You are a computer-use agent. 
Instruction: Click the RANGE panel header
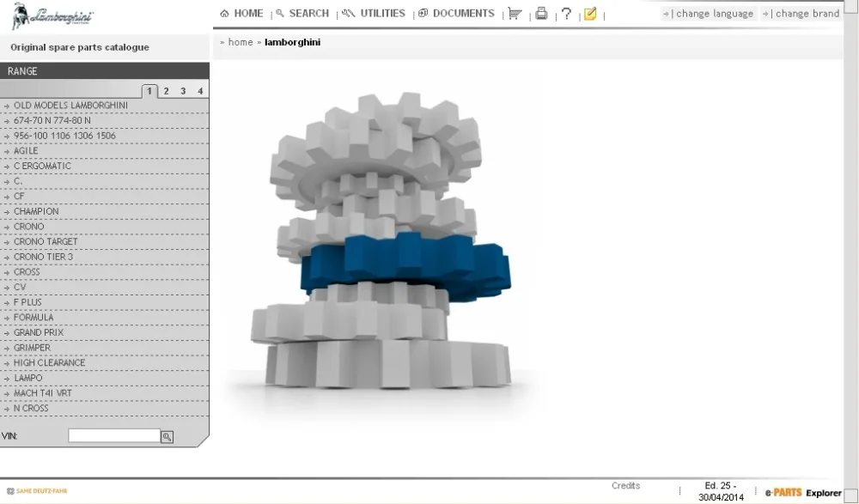pyautogui.click(x=104, y=71)
